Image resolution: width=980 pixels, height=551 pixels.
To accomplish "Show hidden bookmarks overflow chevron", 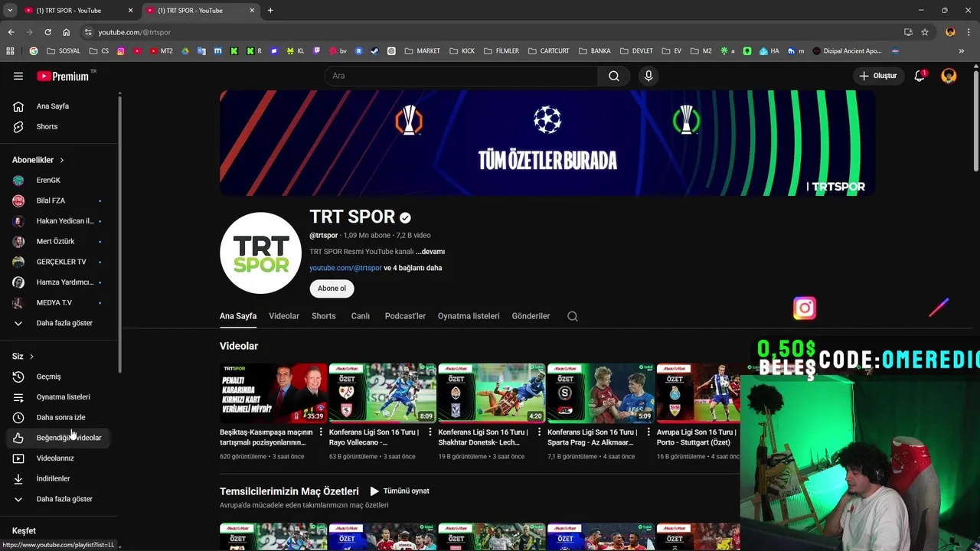I will [961, 51].
